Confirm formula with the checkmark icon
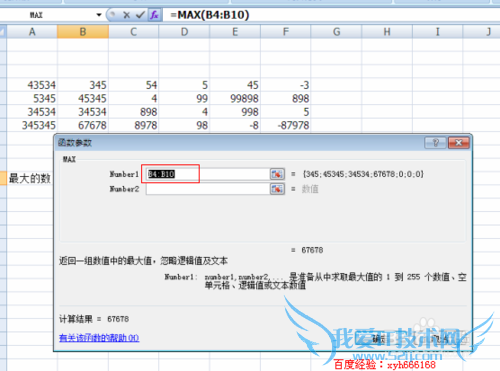The width and height of the screenshot is (500, 371). (140, 15)
